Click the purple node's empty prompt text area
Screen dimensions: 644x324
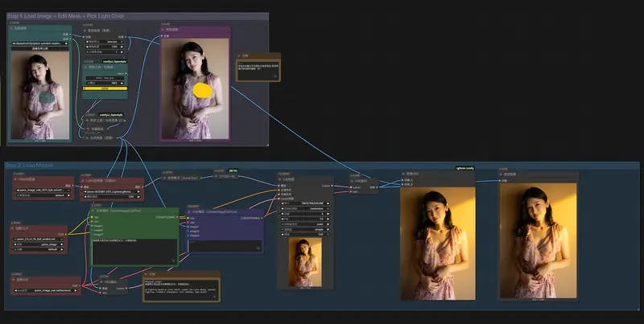[x=225, y=246]
